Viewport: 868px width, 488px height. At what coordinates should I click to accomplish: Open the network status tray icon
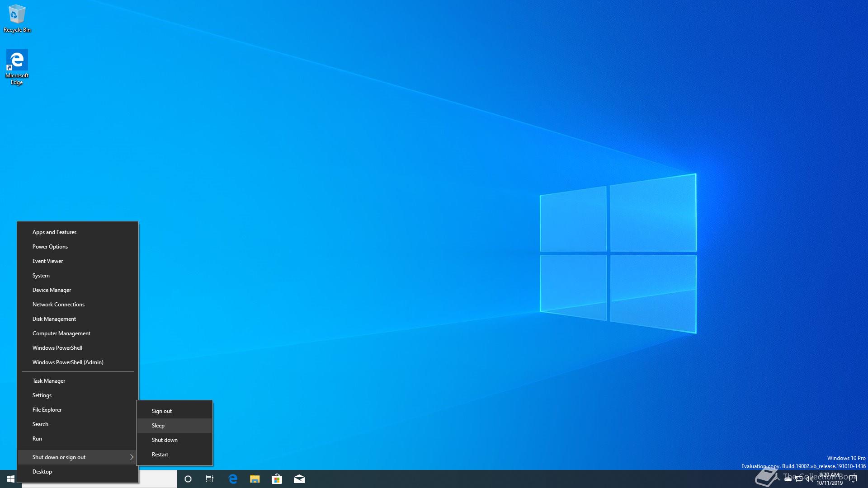(799, 479)
